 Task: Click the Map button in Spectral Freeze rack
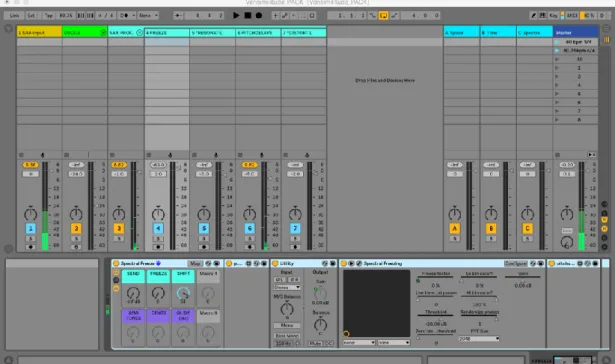click(x=195, y=264)
